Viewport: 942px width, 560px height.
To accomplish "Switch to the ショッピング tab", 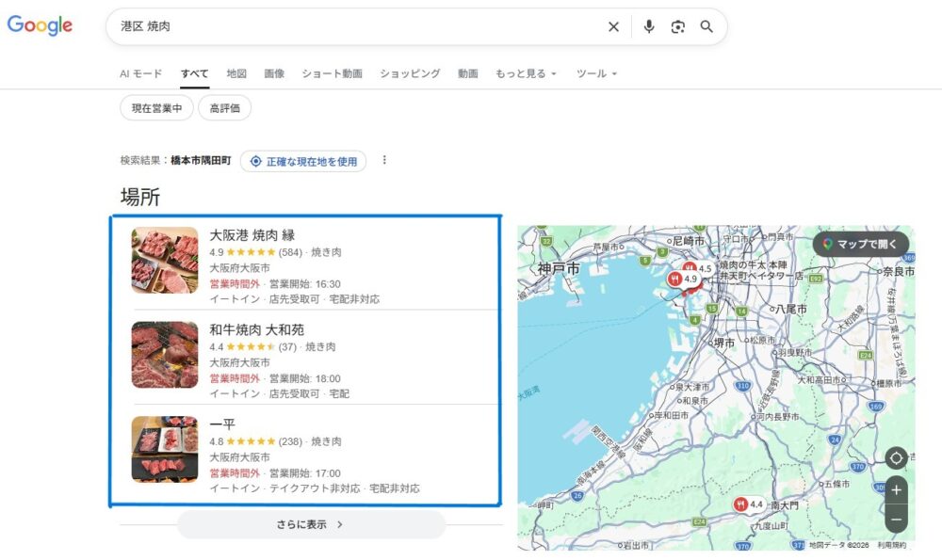I will pos(410,73).
